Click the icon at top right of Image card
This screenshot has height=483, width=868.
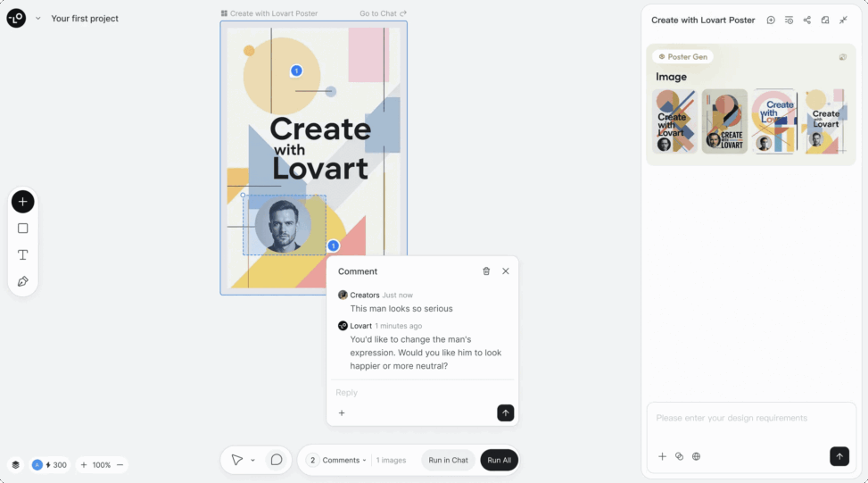point(842,57)
